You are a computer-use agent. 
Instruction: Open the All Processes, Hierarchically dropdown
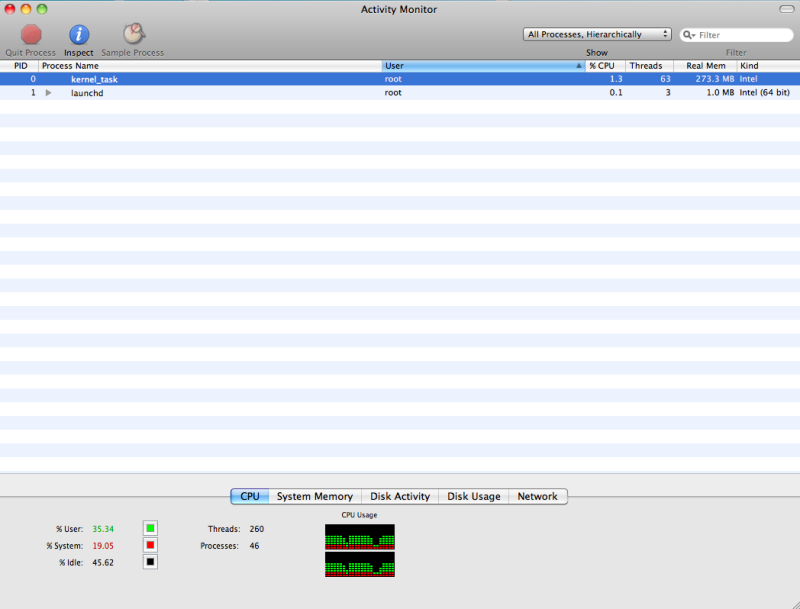tap(597, 34)
